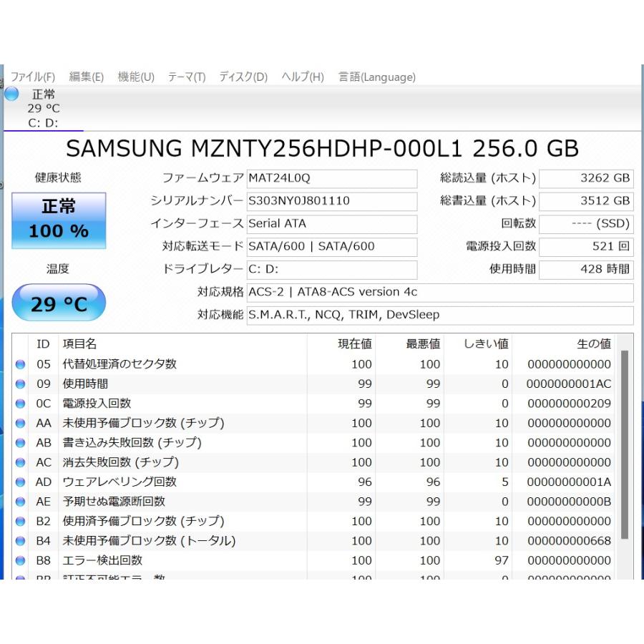Click raw value 00000000000B
644x644 pixels.
point(569,502)
